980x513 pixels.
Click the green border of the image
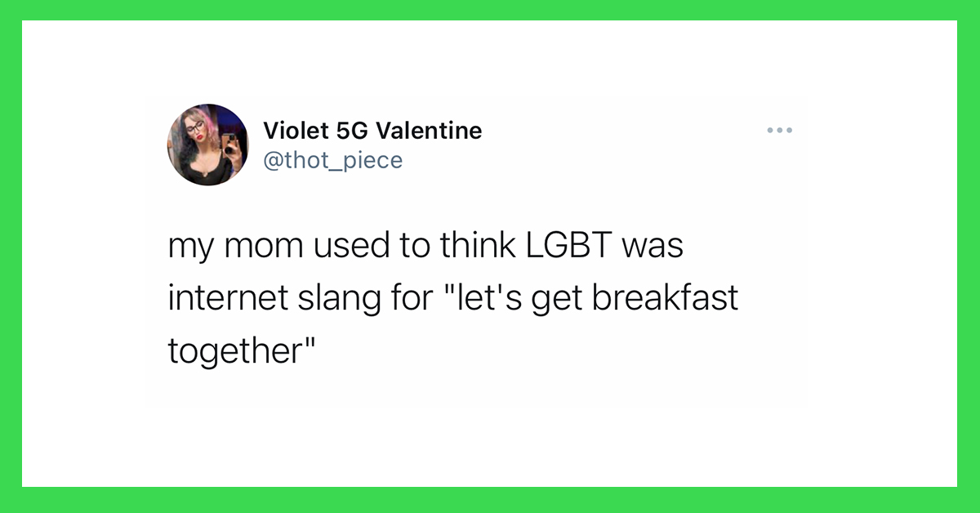(x=490, y=10)
